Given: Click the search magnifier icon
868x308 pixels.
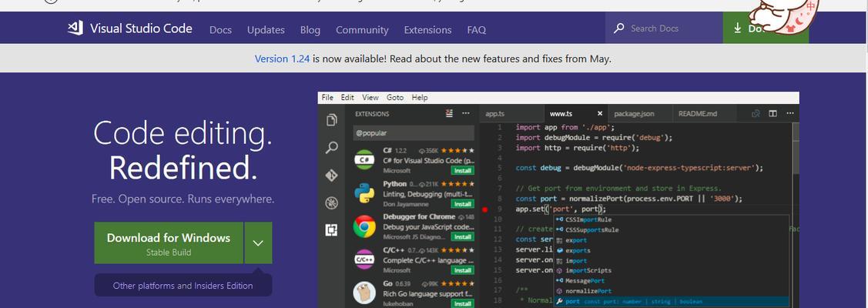Looking at the screenshot, I should [x=619, y=28].
